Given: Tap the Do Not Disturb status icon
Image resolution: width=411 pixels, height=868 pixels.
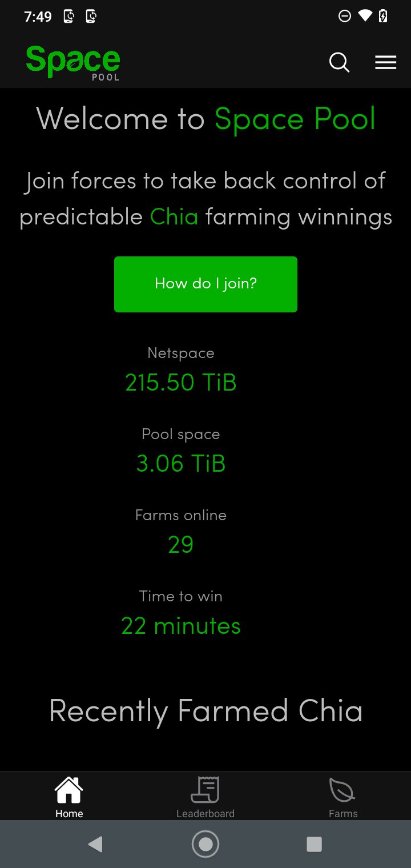Looking at the screenshot, I should pyautogui.click(x=344, y=16).
